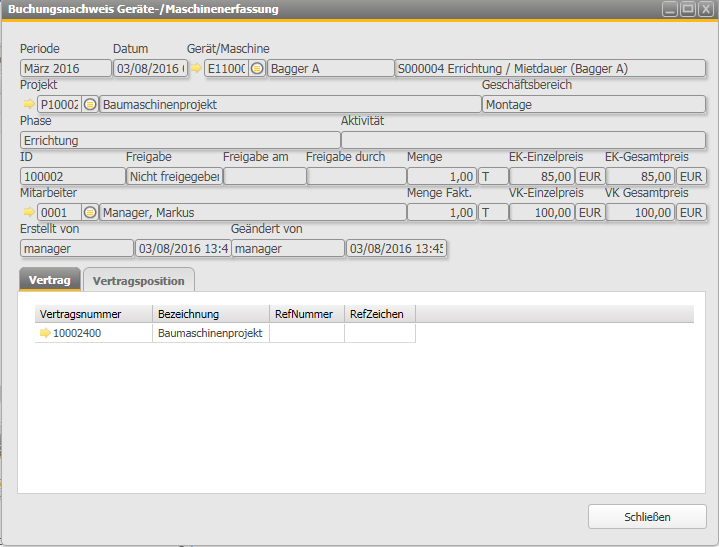Image resolution: width=719 pixels, height=547 pixels.
Task: Click into the Datum field
Action: pos(151,68)
